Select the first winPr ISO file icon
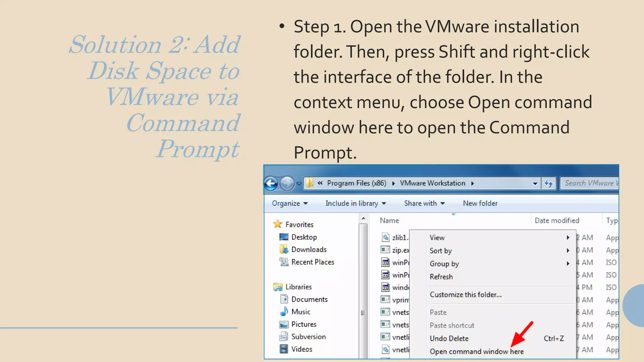 (386, 262)
